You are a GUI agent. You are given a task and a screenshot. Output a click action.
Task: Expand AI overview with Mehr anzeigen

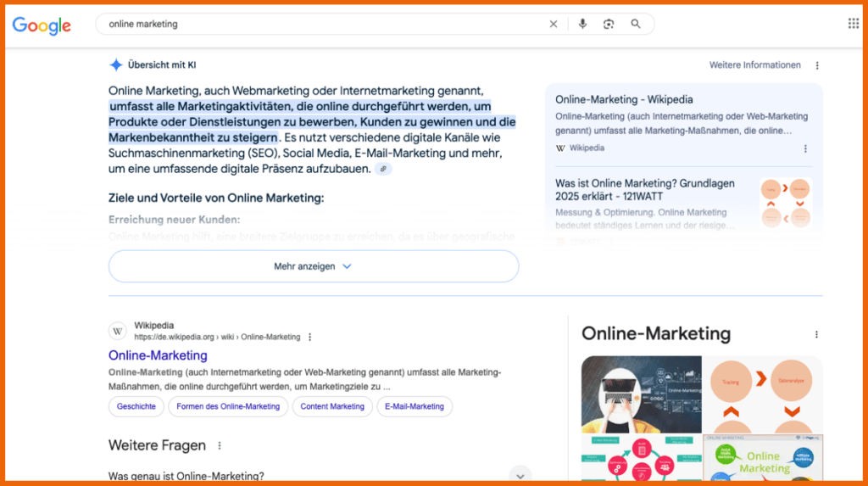[x=314, y=266]
